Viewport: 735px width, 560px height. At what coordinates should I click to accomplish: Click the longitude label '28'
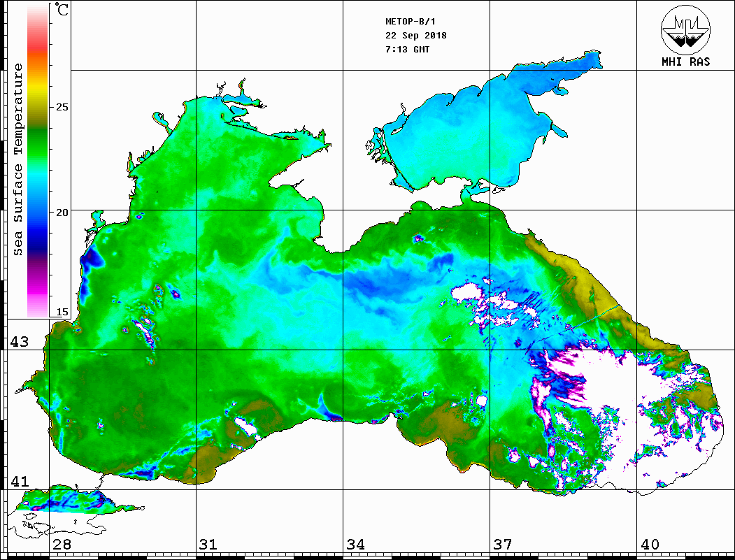pos(62,545)
